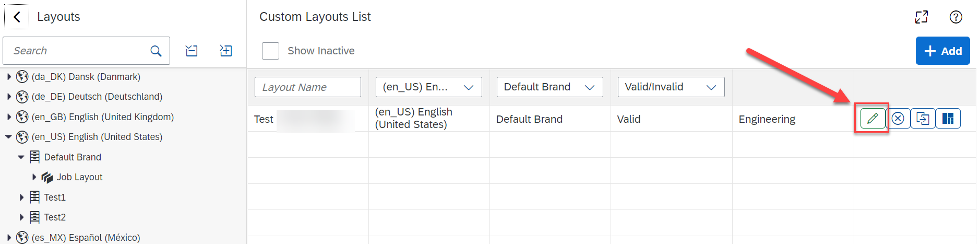
Task: Toggle the Show Inactive checkbox
Action: (x=270, y=51)
